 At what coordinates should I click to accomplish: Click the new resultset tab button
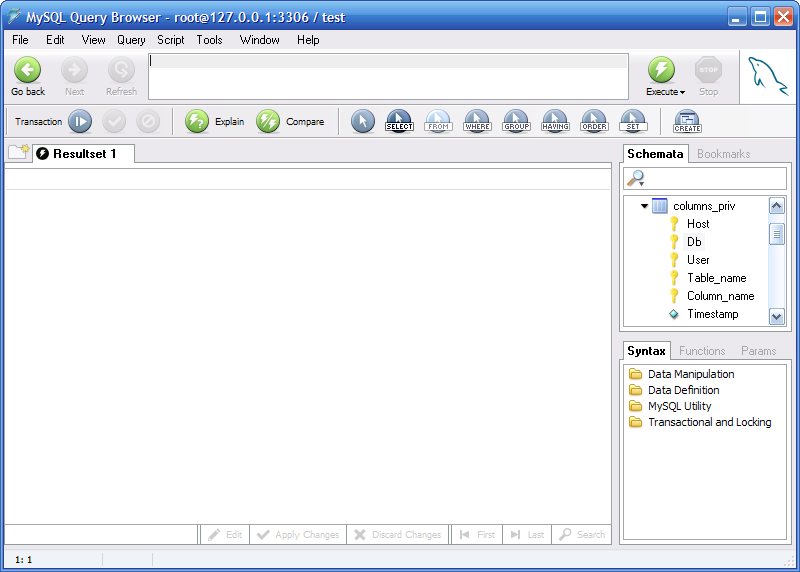(18, 152)
